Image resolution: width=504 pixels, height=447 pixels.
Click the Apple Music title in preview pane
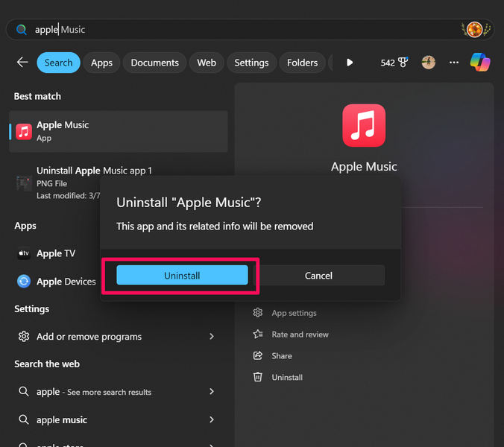click(364, 166)
